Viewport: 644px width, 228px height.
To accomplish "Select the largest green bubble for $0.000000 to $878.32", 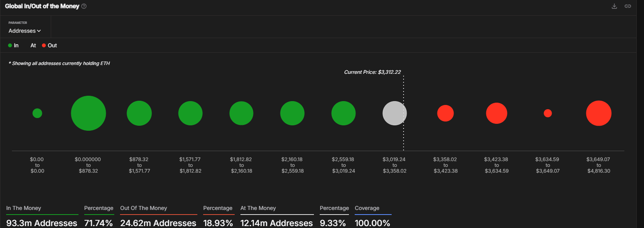I will tap(88, 113).
